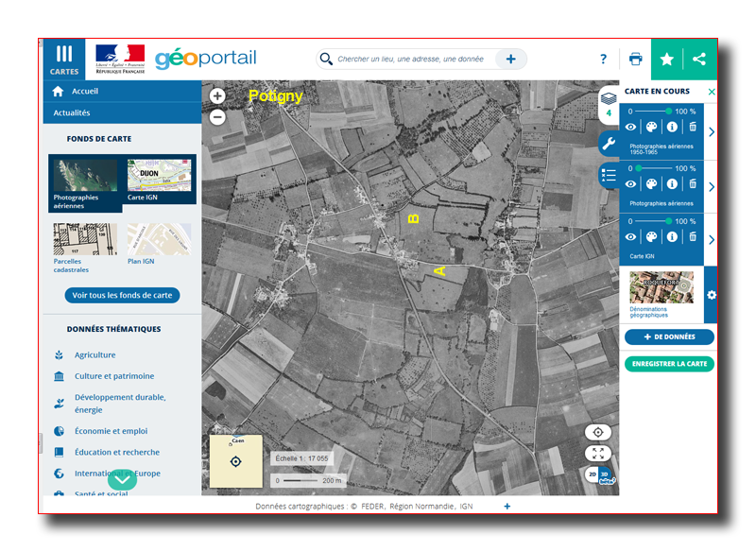This screenshot has width=756, height=552.
Task: Click the share icon in header
Action: click(x=699, y=59)
